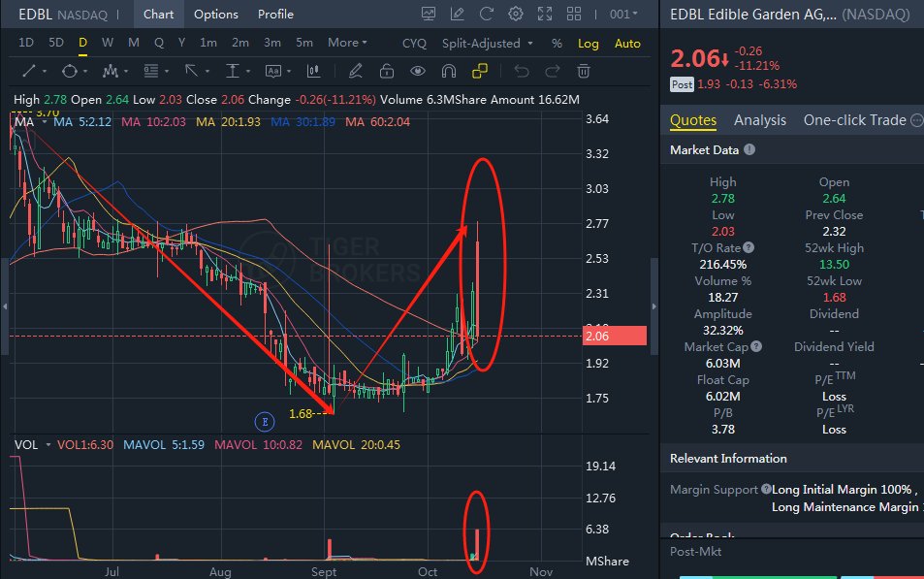Select the M monthly timeframe
The image size is (924, 579).
pos(134,43)
